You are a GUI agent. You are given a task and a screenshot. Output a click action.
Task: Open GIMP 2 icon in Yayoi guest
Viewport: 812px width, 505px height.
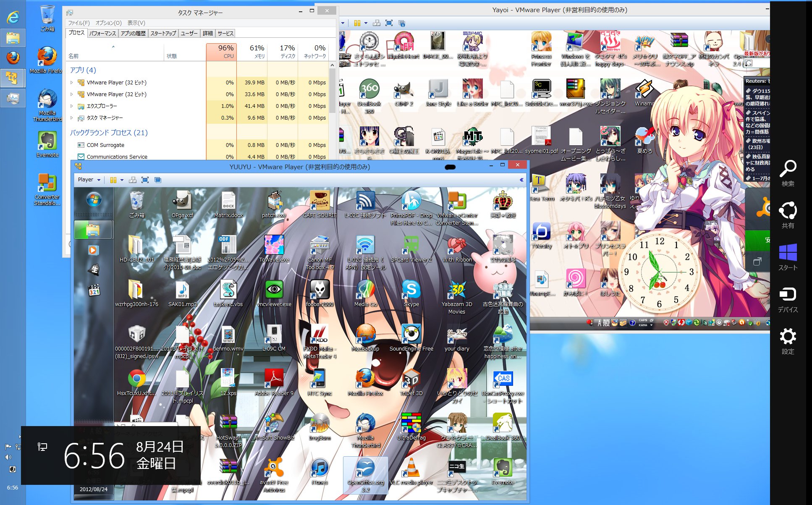[403, 93]
